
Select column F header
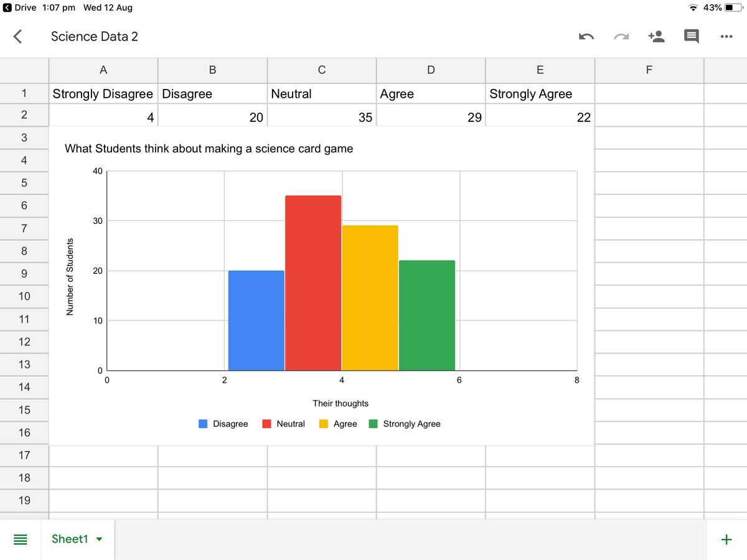pyautogui.click(x=649, y=70)
